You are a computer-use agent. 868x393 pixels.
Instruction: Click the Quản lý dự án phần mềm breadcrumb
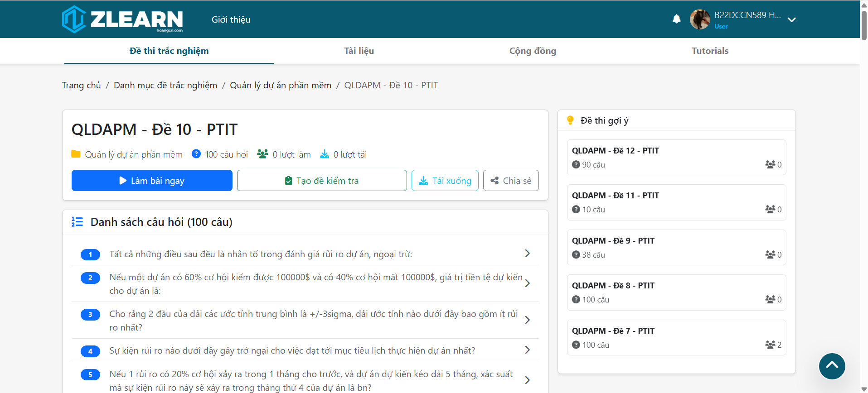pos(280,85)
